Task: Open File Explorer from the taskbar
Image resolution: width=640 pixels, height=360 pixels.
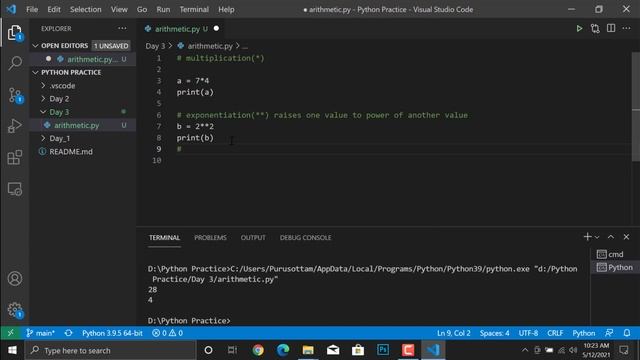Action: tap(308, 350)
